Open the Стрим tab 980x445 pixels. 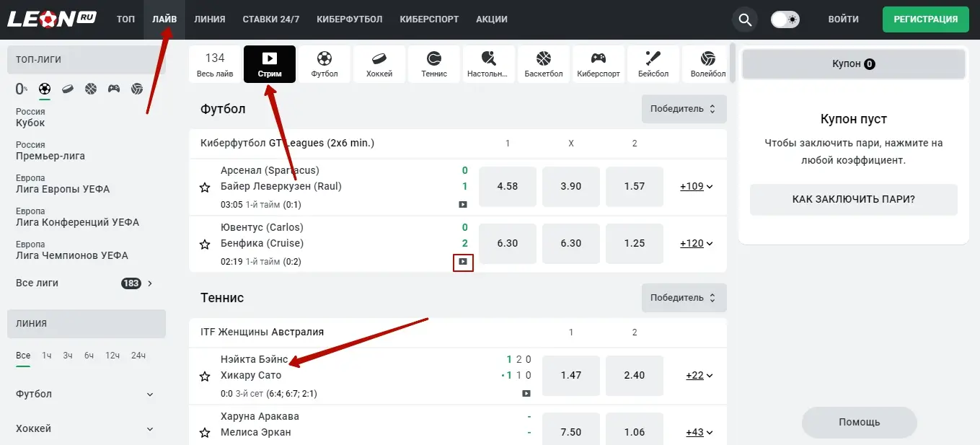270,63
